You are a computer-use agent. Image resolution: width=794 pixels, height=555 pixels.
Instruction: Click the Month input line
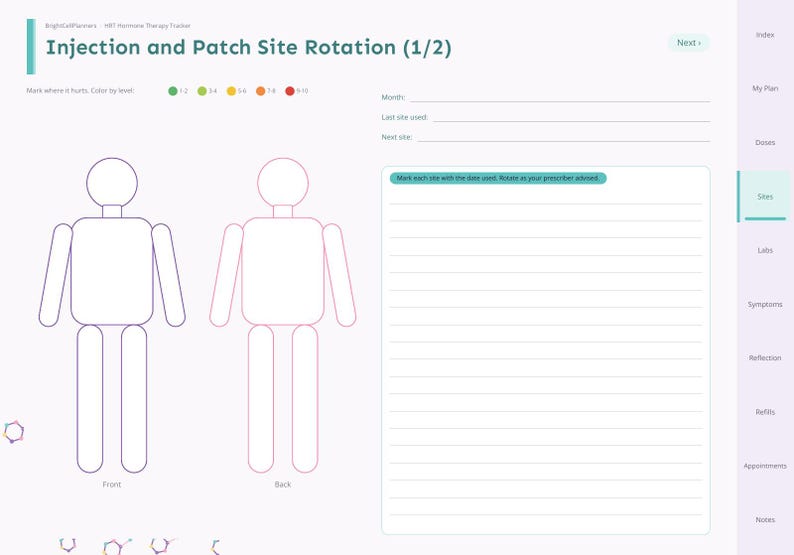(x=560, y=97)
